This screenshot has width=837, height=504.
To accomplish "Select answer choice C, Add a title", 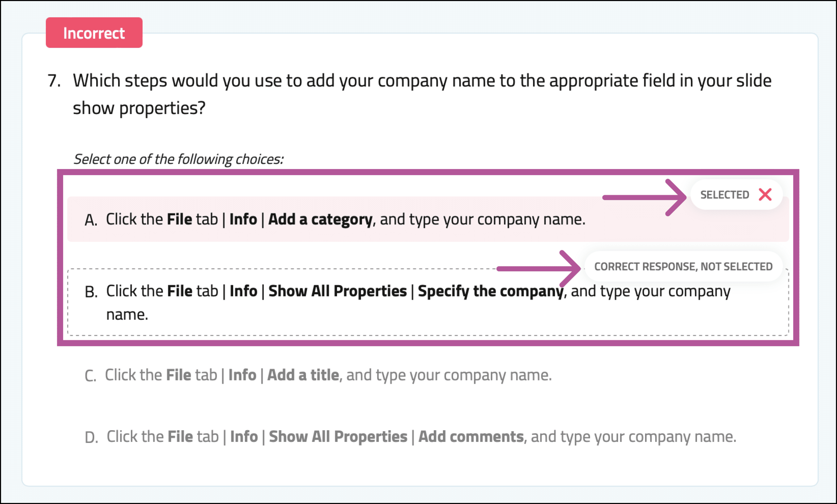I will [318, 375].
